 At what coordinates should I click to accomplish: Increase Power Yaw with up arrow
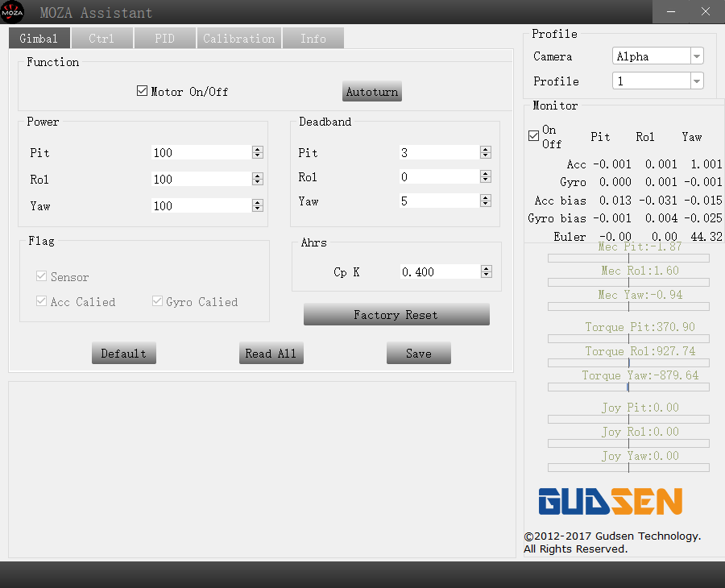pyautogui.click(x=258, y=202)
